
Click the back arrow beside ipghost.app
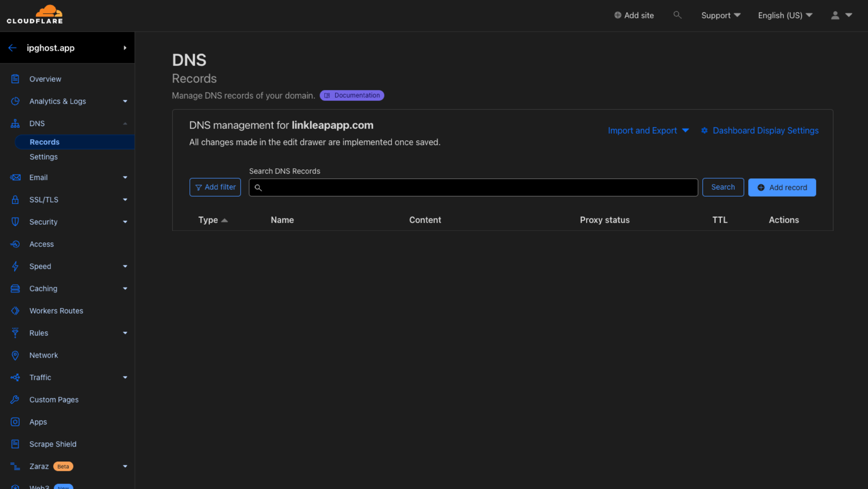[x=12, y=48]
